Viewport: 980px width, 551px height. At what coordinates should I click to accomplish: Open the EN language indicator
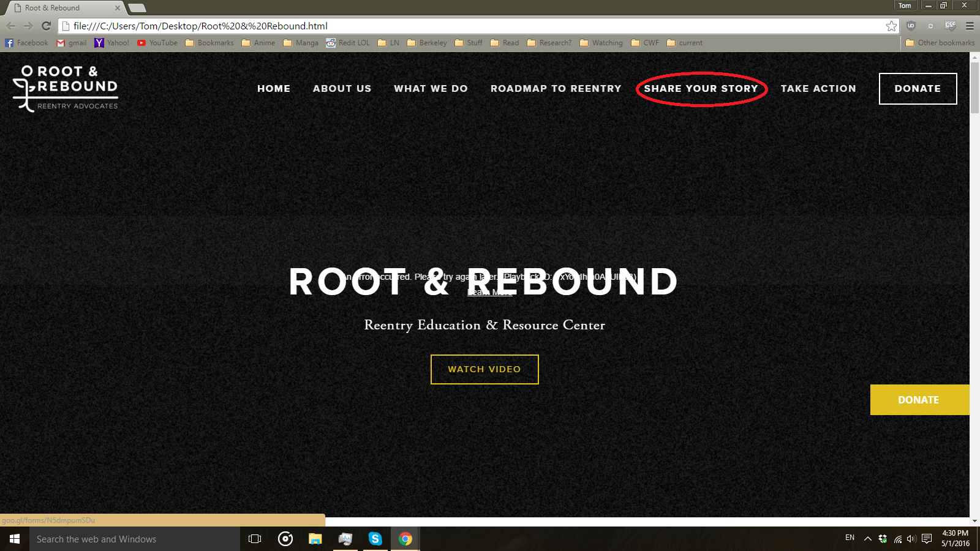pyautogui.click(x=850, y=538)
